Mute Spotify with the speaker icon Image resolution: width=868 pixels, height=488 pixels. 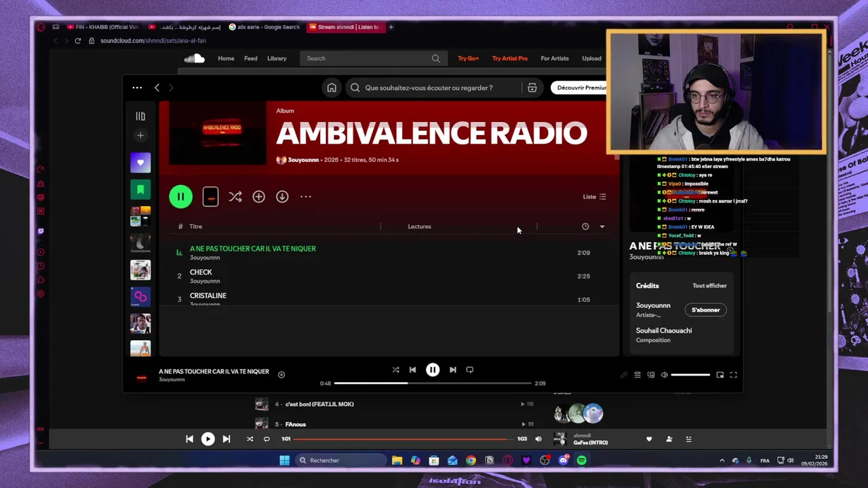[x=665, y=375]
